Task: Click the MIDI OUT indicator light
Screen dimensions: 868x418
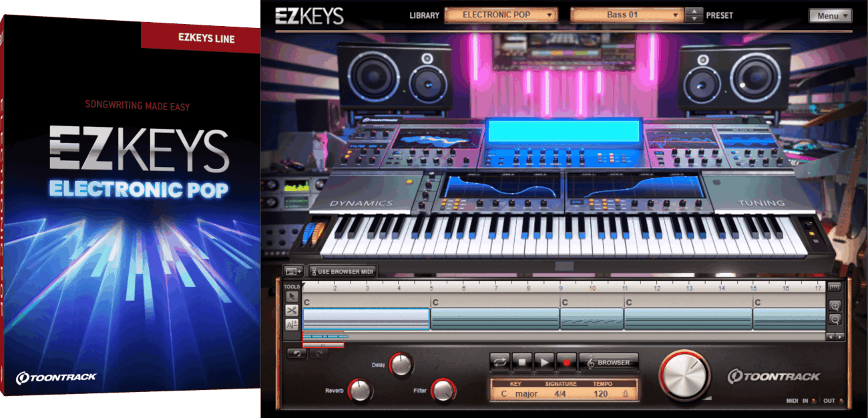Action: point(841,401)
